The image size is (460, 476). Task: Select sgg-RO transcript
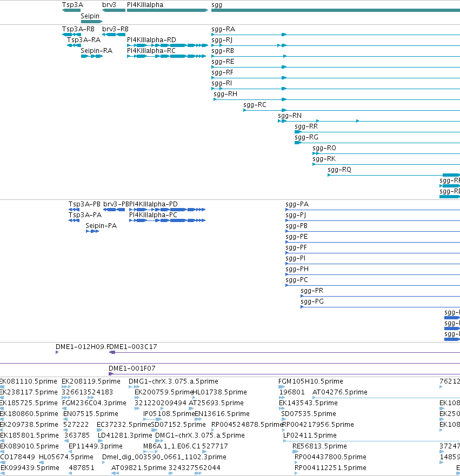pyautogui.click(x=386, y=153)
